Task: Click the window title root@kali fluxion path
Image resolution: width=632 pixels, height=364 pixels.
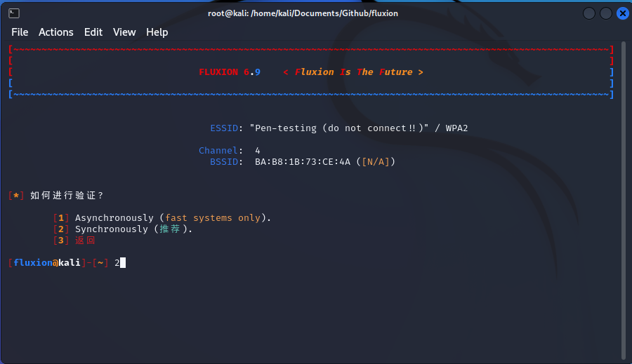Action: (303, 13)
